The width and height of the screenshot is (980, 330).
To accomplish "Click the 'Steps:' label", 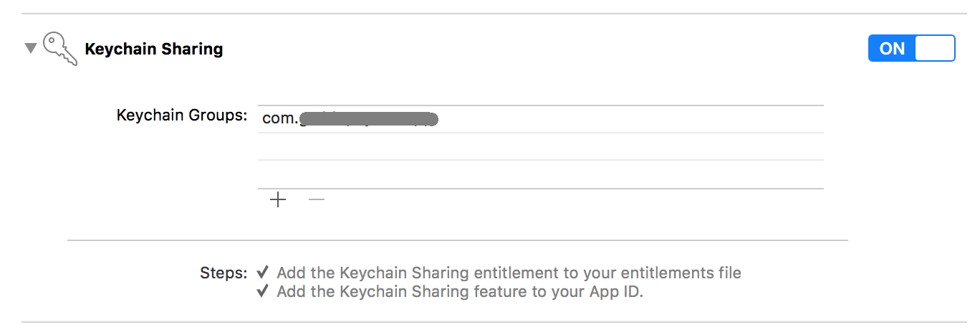I will (224, 273).
